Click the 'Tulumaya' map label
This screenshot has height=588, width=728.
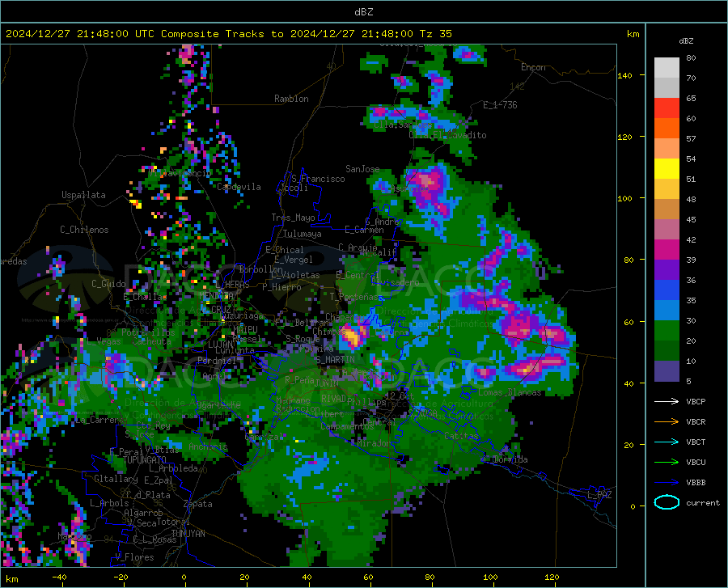point(303,234)
